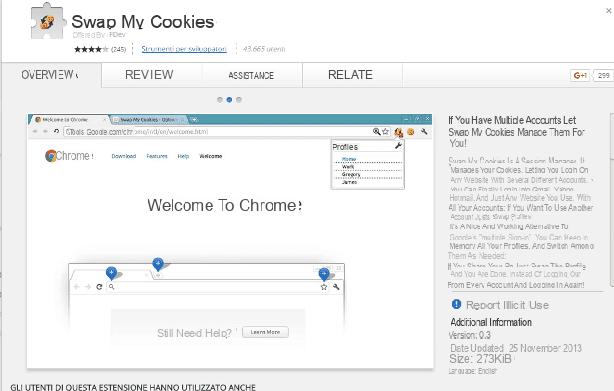Image resolution: width=614 pixels, height=391 pixels.
Task: Click the blue exclamation icon by Report Illicit Use
Action: [x=456, y=304]
